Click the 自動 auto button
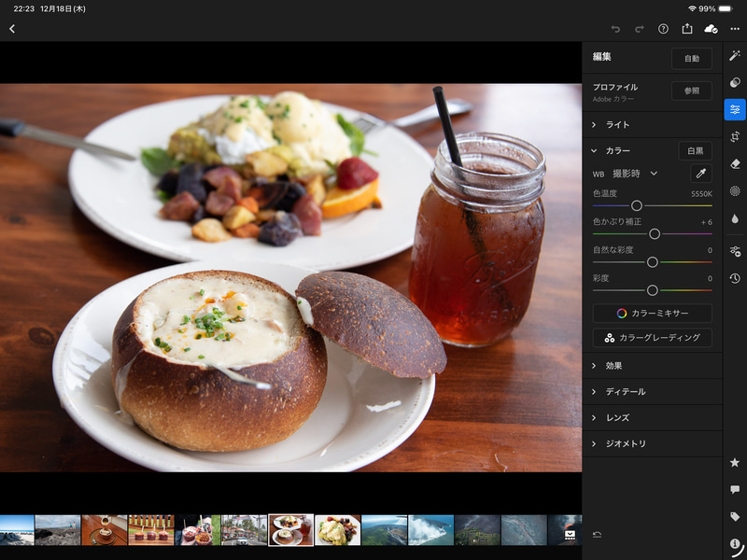This screenshot has width=747, height=560. [x=692, y=59]
